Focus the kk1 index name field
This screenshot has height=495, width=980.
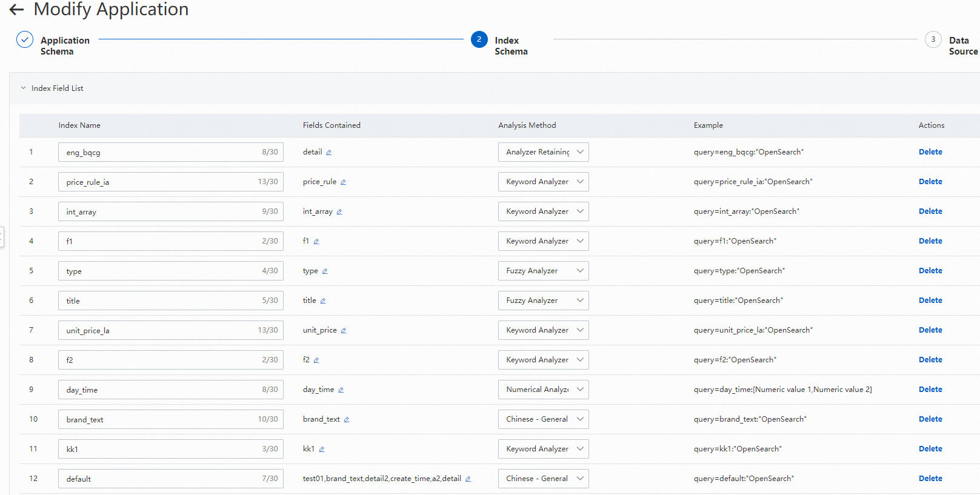coord(171,449)
